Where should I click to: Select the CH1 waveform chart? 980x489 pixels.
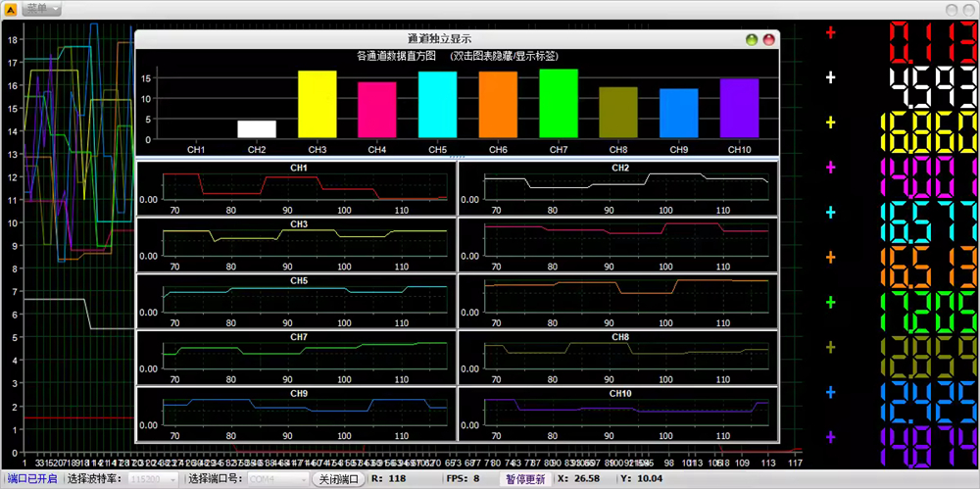298,186
